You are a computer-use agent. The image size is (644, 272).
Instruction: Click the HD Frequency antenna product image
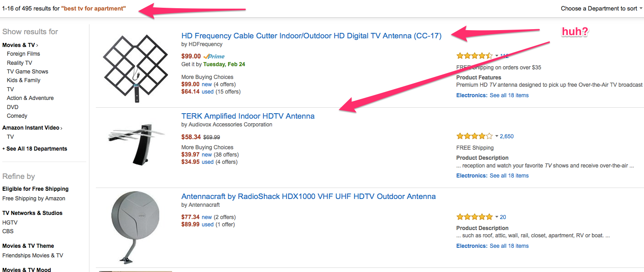pos(134,68)
